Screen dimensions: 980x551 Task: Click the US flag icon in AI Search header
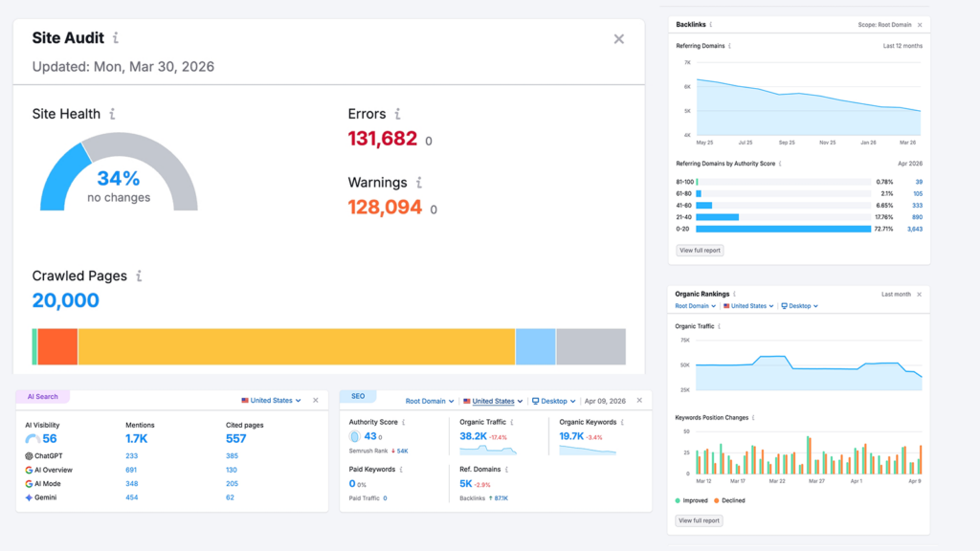tap(247, 401)
